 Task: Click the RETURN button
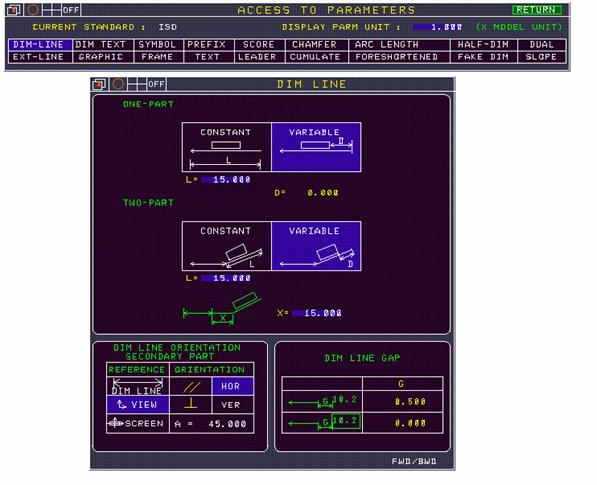coord(537,10)
